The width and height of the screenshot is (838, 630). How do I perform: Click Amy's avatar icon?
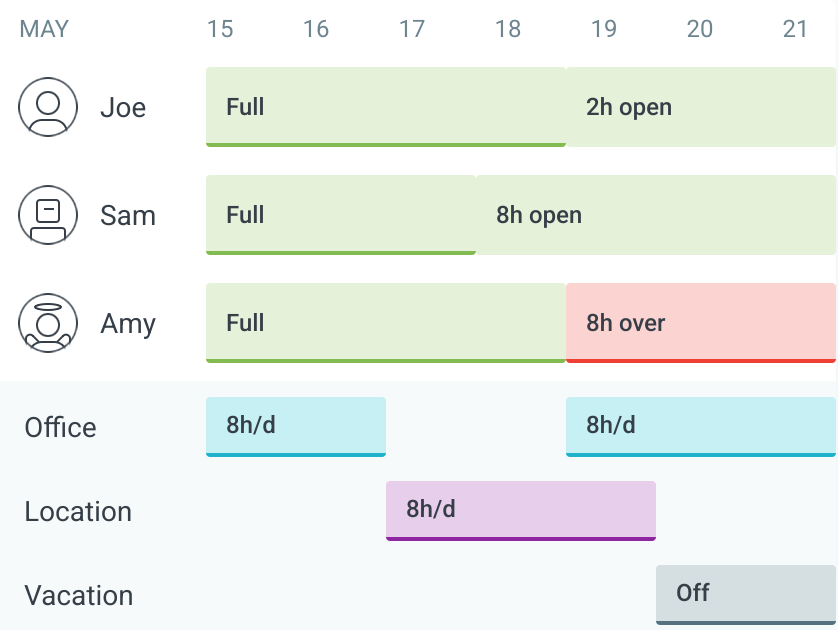[48, 323]
